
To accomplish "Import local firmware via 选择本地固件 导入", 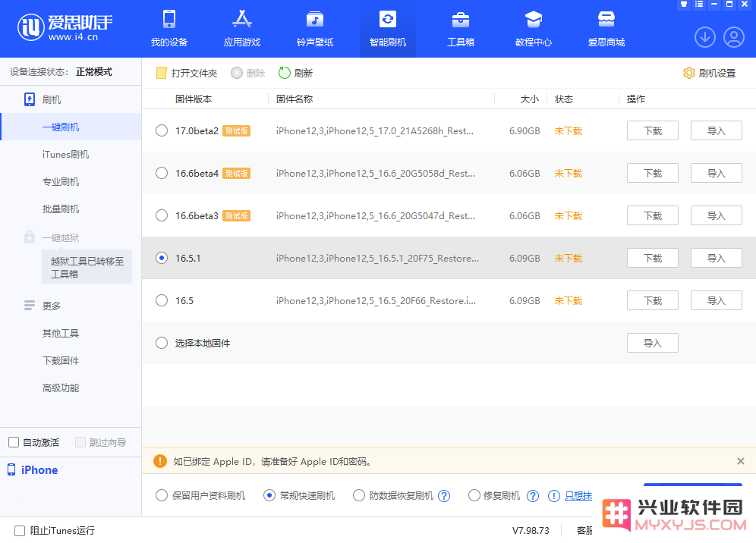I will click(652, 343).
